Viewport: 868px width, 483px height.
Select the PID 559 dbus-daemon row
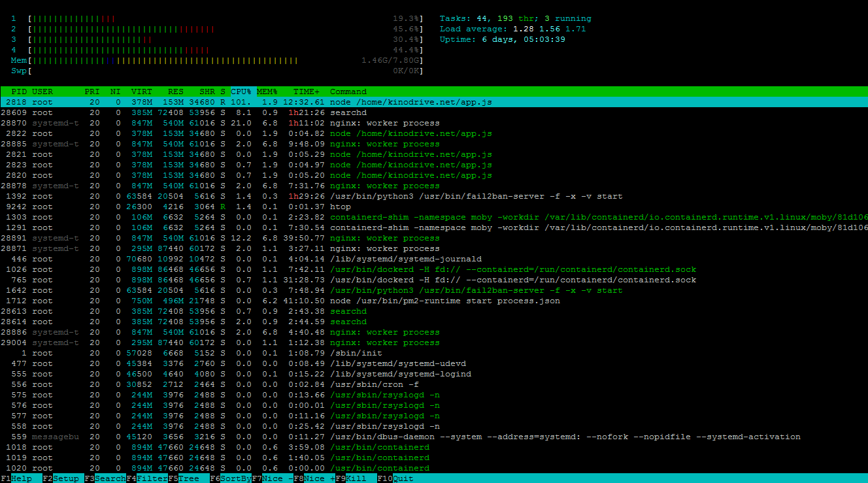(x=434, y=437)
